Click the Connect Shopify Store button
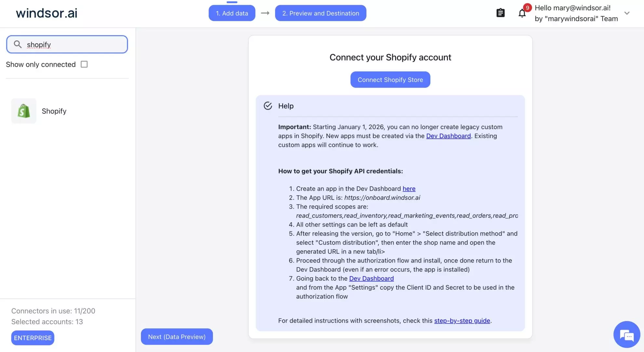 (390, 79)
